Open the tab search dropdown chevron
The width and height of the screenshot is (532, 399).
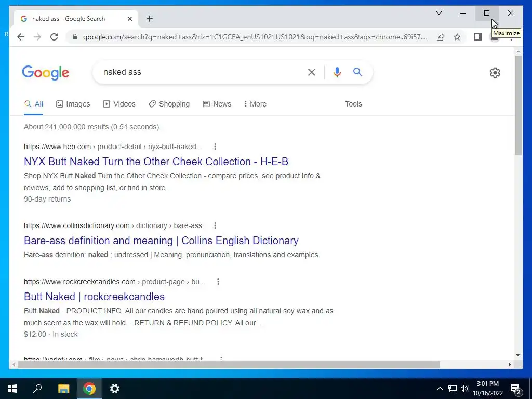tap(438, 13)
